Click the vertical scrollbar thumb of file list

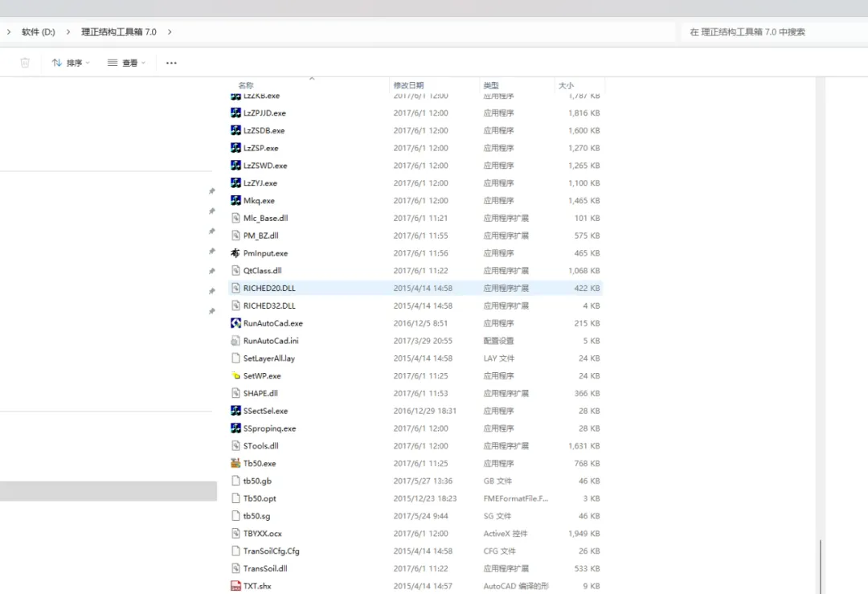point(821,567)
